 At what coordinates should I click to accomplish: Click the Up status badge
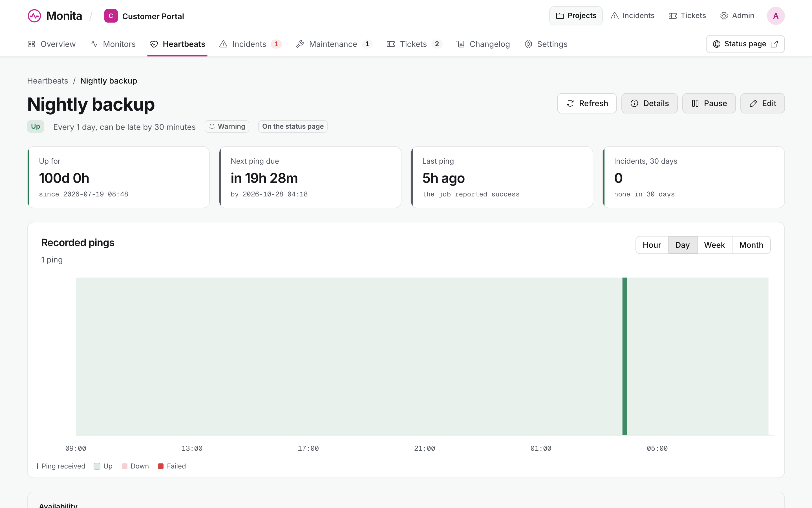(36, 127)
